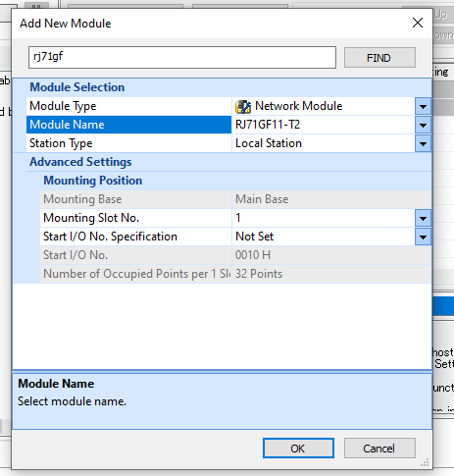Click the Local Station value cell
This screenshot has height=476, width=454.
(x=324, y=143)
